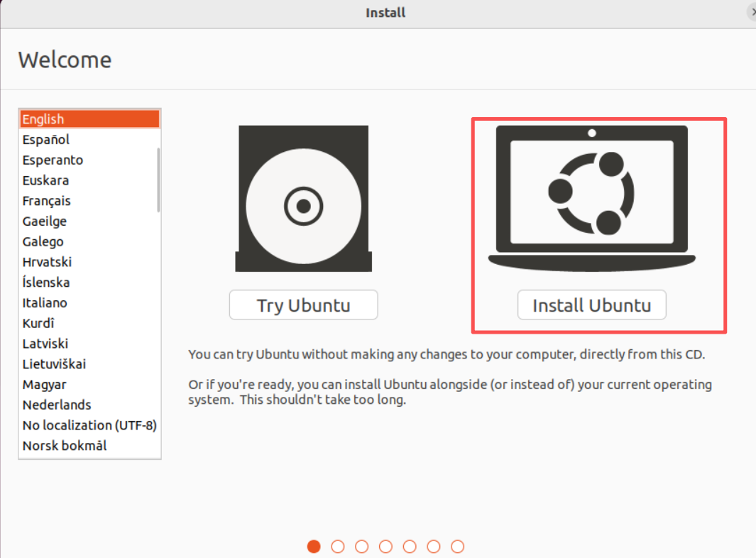Select Français in the language list
Screen dimensions: 756x558
[89, 201]
